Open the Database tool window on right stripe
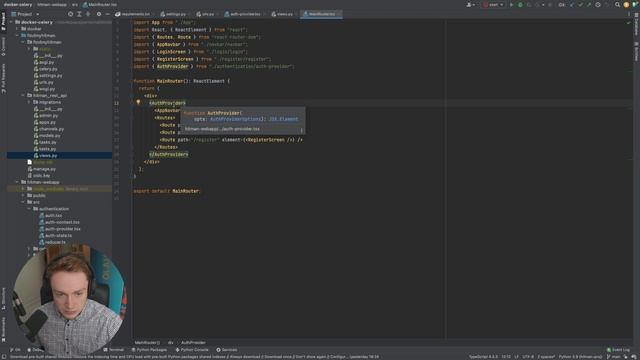The width and height of the screenshot is (640, 360). [x=636, y=24]
